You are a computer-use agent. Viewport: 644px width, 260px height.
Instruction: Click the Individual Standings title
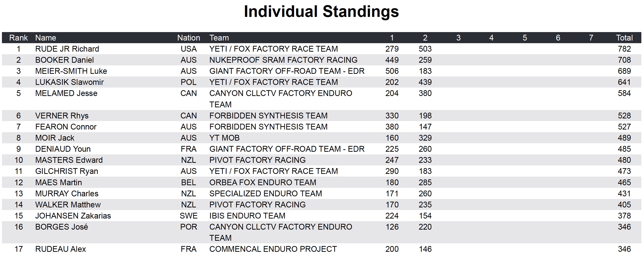(x=321, y=12)
